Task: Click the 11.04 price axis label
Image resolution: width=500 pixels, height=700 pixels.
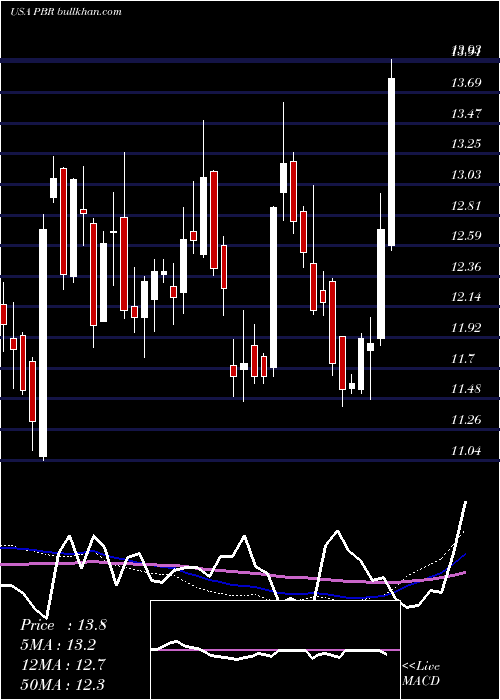Action: [466, 450]
